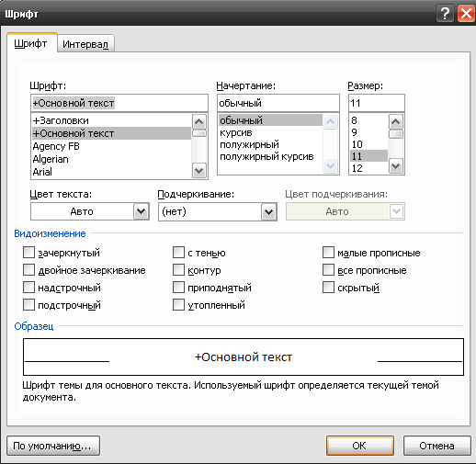Choose font size 9
Image resolution: width=476 pixels, height=464 pixels.
coord(368,132)
